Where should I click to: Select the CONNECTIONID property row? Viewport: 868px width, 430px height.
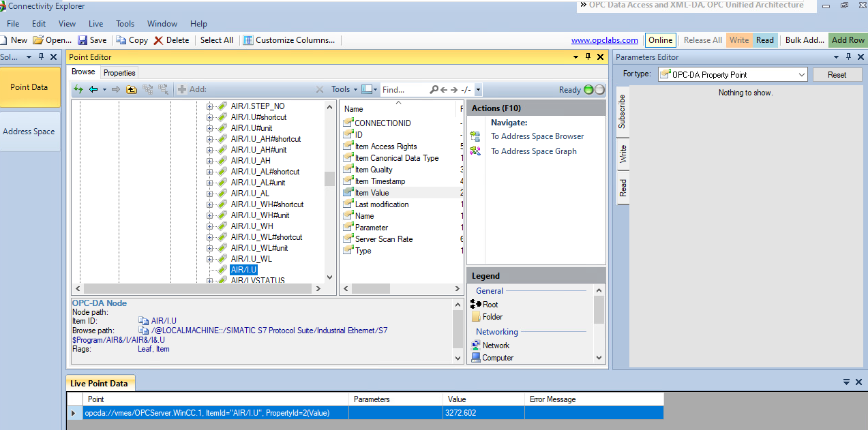point(383,123)
